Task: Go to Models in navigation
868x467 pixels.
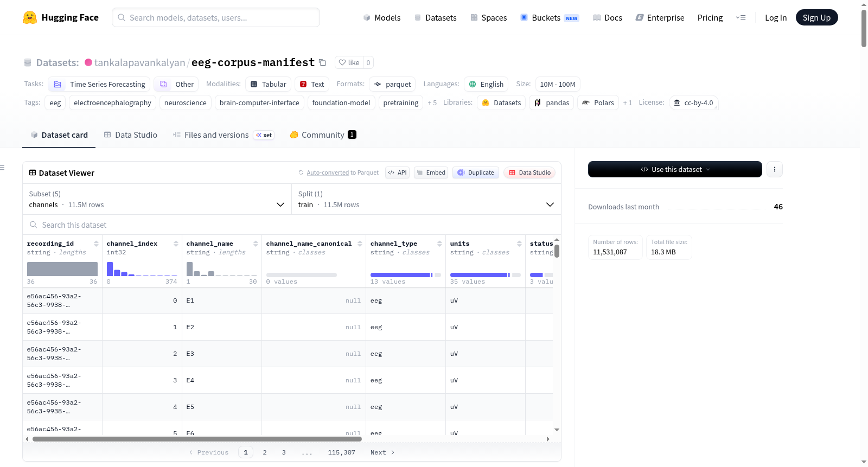Action: [382, 18]
